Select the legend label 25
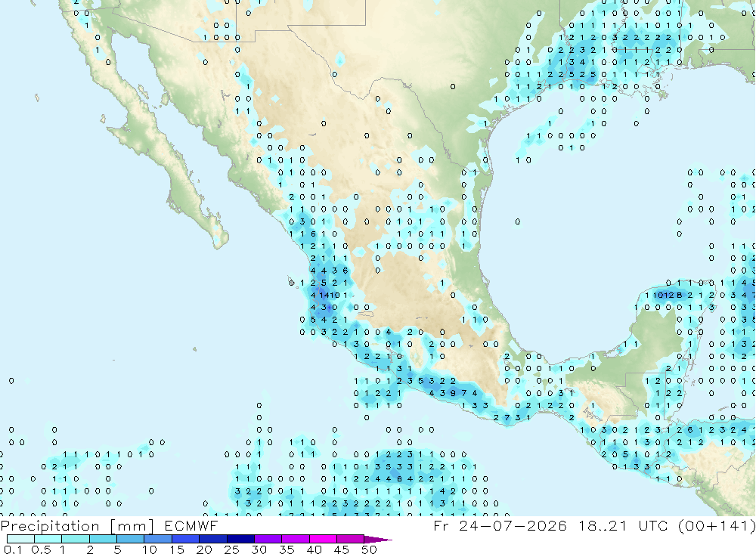 pyautogui.click(x=232, y=549)
